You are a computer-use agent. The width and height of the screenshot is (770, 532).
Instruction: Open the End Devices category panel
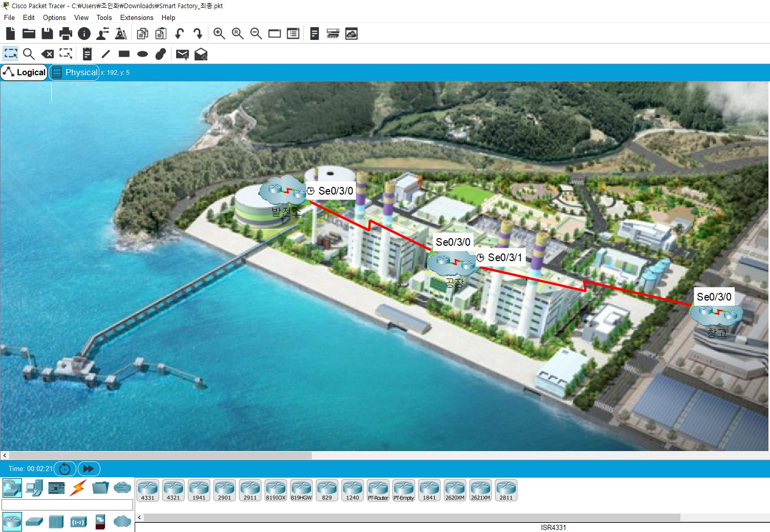34,487
